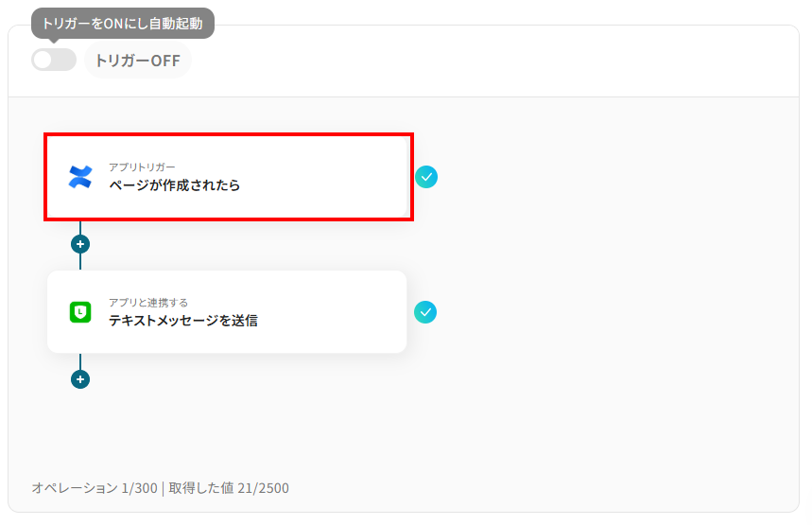Click the トリガーをONにし自動起動 tooltip
812x525 pixels.
(123, 23)
